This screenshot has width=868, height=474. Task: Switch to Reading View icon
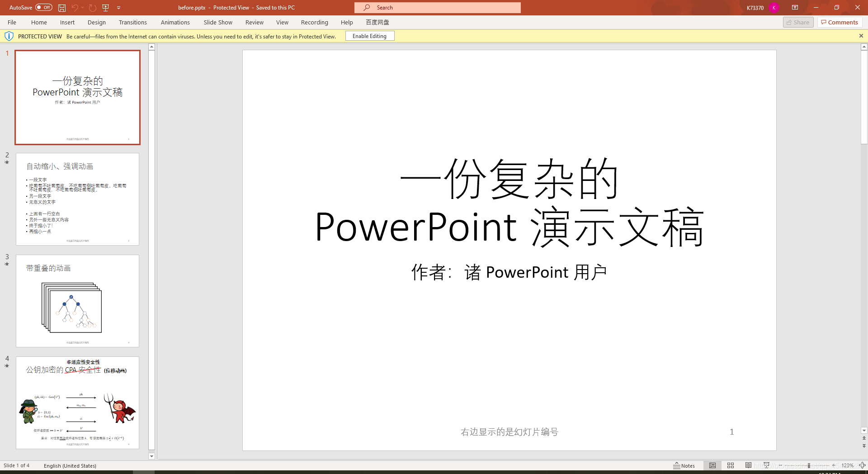coord(748,465)
